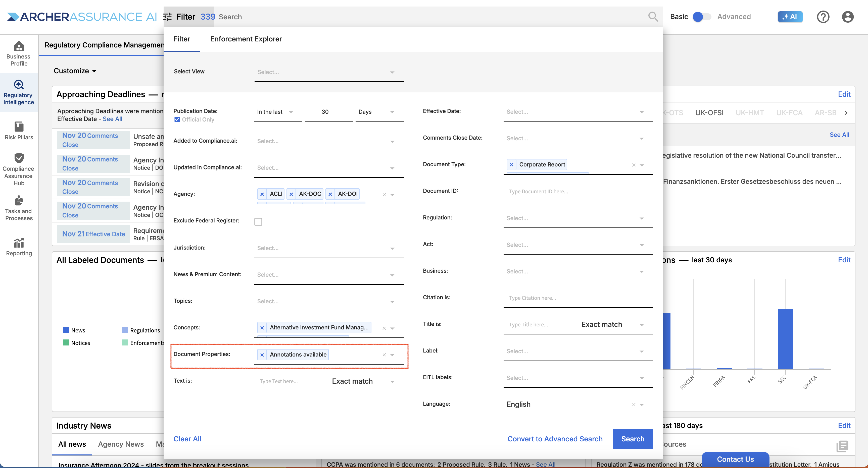
Task: Open the AI assistant button
Action: coord(790,17)
